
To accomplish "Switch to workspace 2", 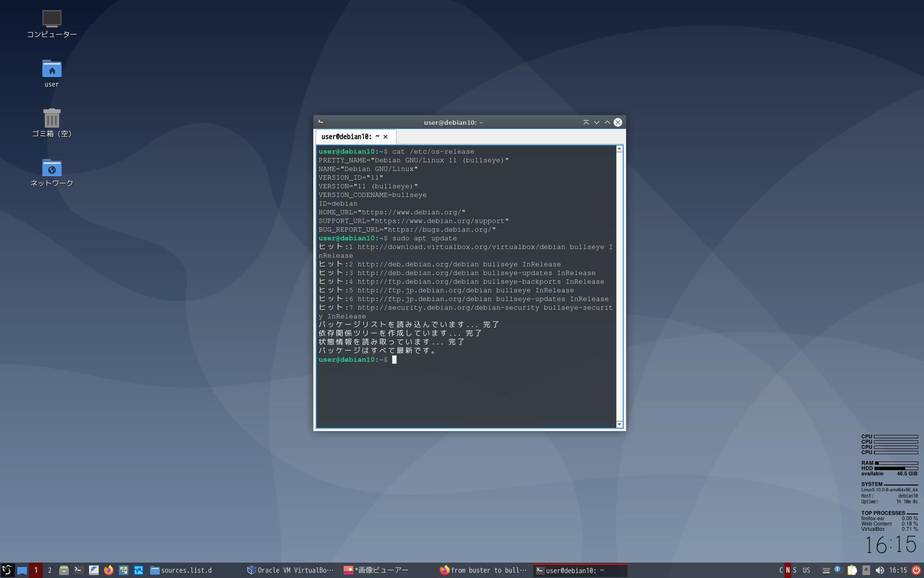I will pos(50,570).
